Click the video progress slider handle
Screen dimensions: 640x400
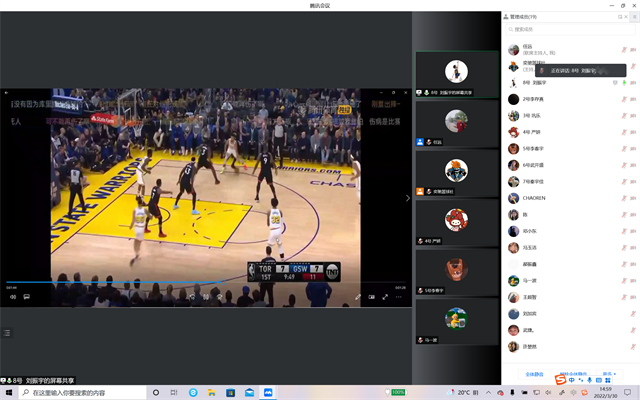click(x=224, y=282)
